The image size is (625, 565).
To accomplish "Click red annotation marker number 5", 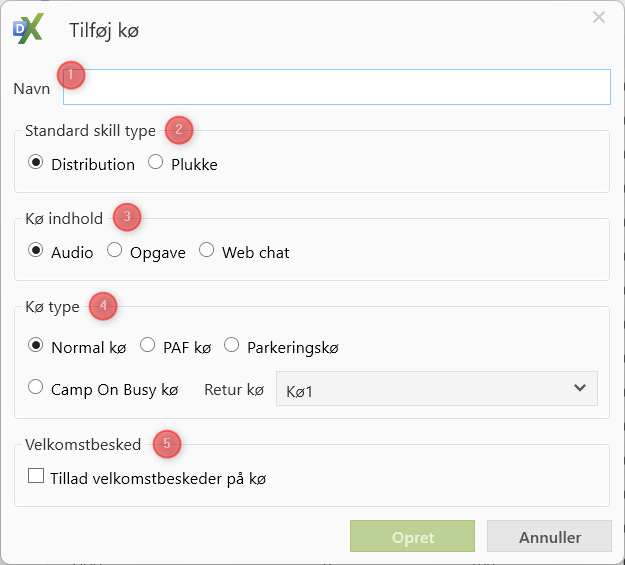I will (x=167, y=443).
